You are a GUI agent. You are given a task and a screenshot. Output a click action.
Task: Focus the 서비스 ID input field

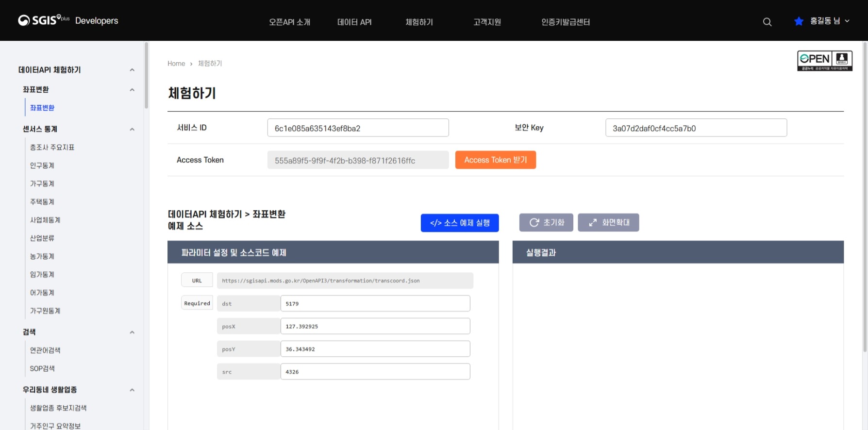(x=358, y=128)
